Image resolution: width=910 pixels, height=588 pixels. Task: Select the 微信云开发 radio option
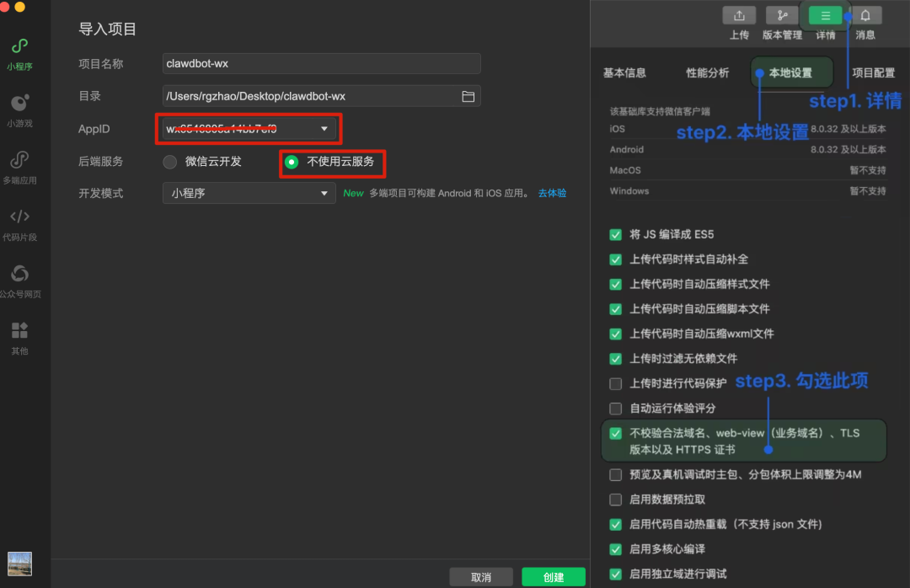[x=169, y=162]
